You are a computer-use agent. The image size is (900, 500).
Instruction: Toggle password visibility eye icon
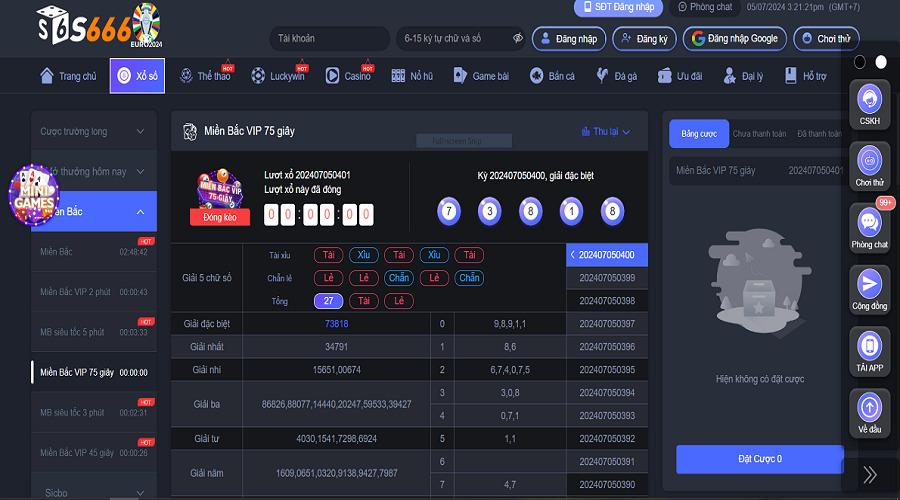point(518,38)
